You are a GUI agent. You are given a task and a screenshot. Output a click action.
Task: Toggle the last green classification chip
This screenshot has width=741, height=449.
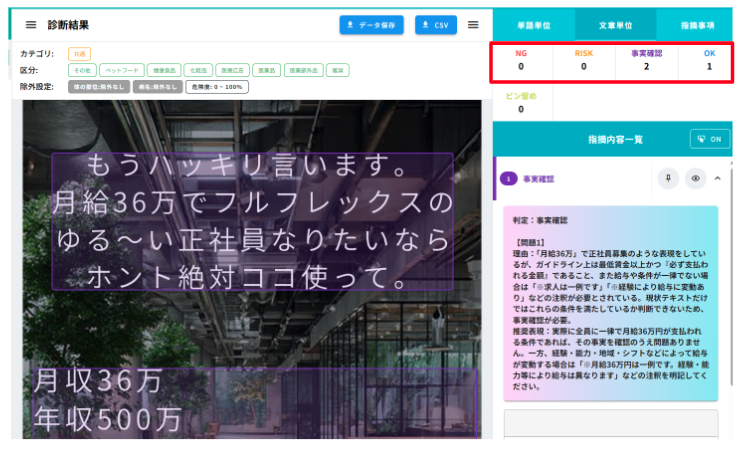point(337,70)
